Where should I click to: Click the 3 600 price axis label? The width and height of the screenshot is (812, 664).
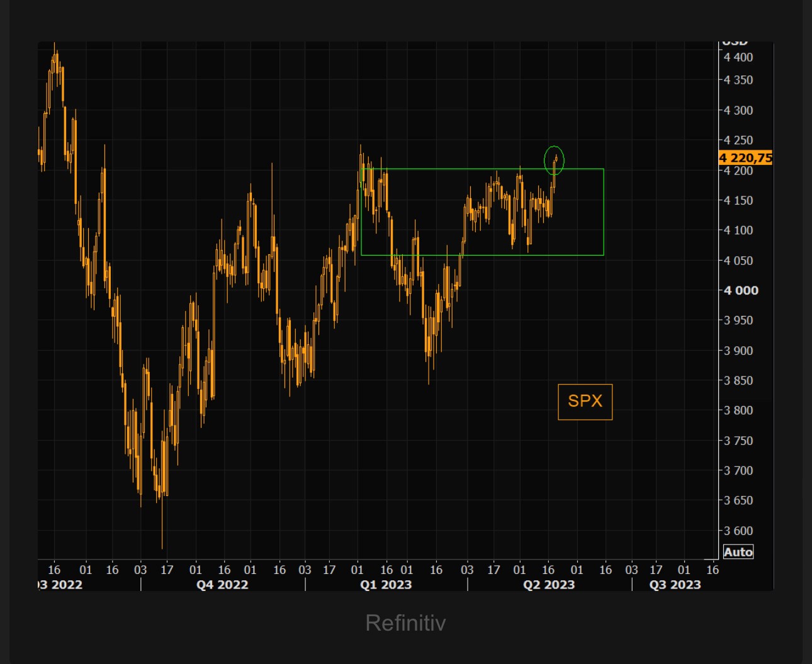pyautogui.click(x=740, y=531)
